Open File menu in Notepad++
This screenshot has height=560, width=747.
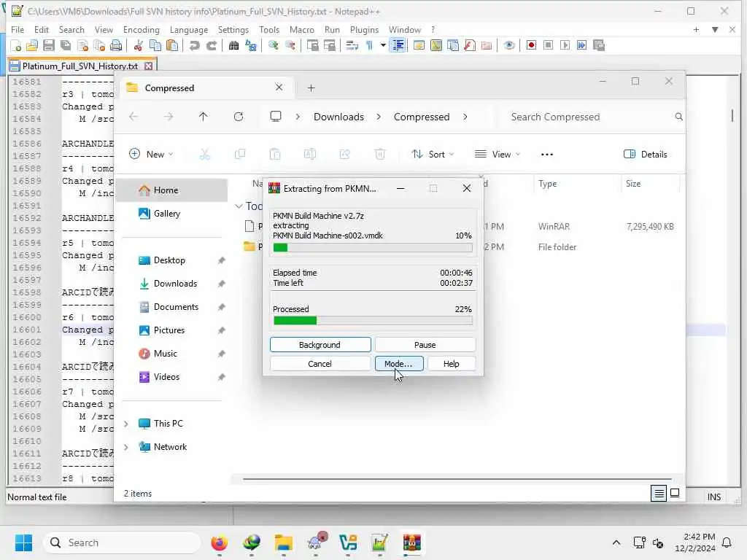[18, 29]
